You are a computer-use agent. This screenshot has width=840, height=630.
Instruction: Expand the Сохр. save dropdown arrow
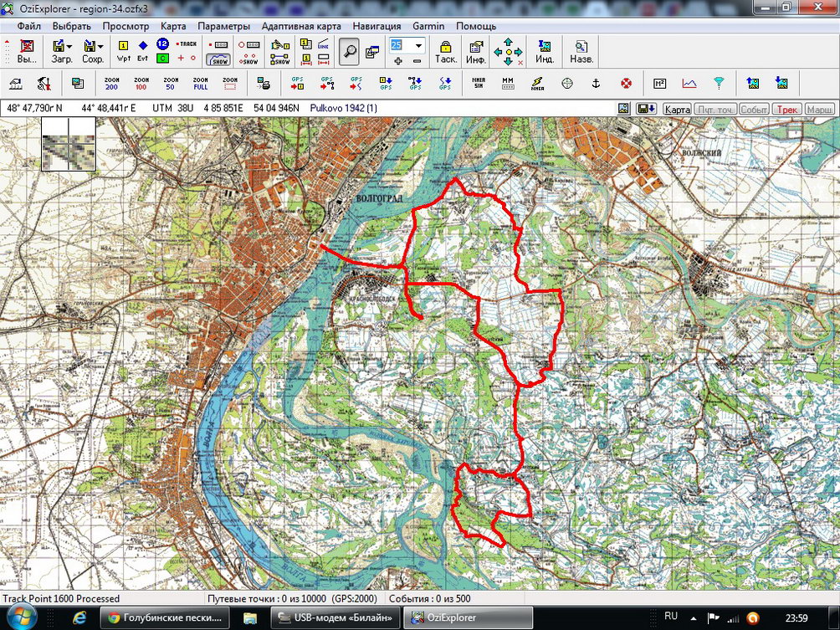click(x=100, y=47)
